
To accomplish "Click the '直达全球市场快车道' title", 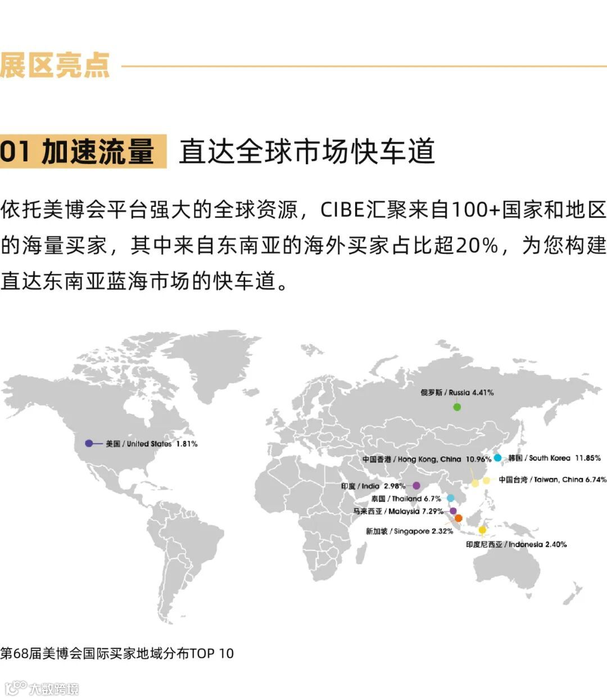I will click(x=307, y=152).
